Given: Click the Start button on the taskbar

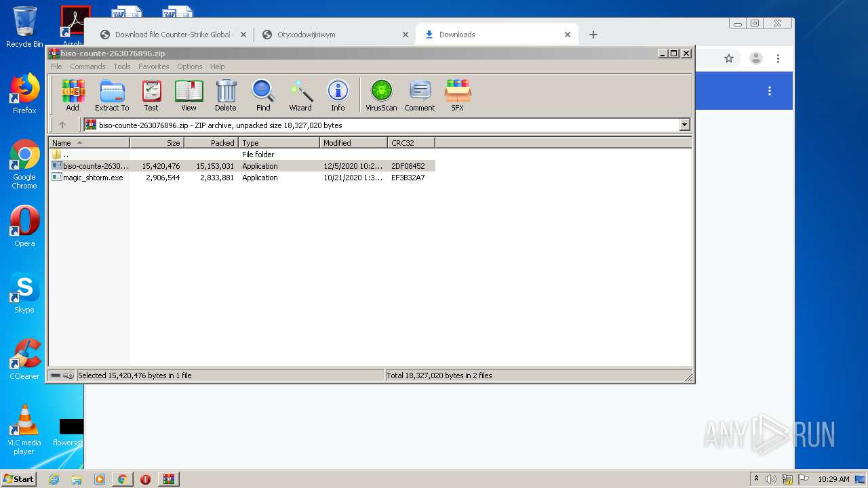Looking at the screenshot, I should click(19, 479).
